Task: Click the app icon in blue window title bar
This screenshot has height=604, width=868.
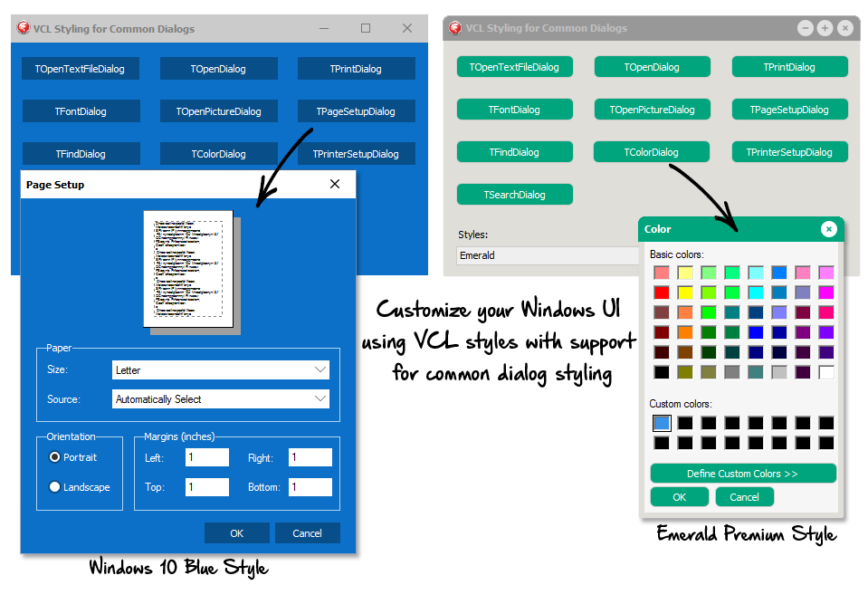Action: [24, 28]
